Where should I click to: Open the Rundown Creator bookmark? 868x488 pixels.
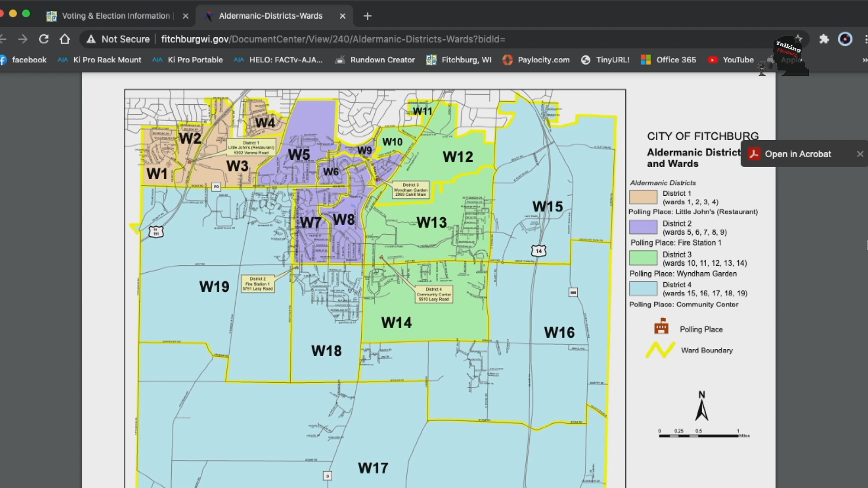click(x=383, y=60)
